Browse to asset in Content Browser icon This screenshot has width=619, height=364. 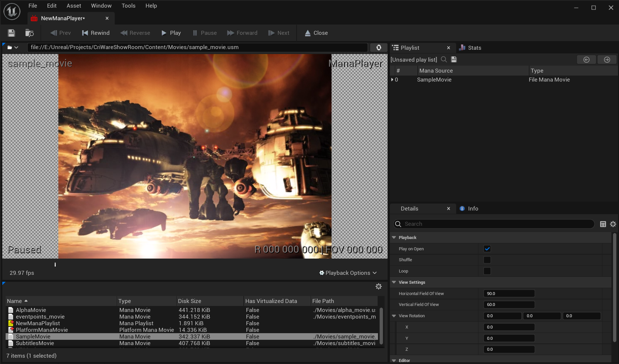click(x=30, y=33)
